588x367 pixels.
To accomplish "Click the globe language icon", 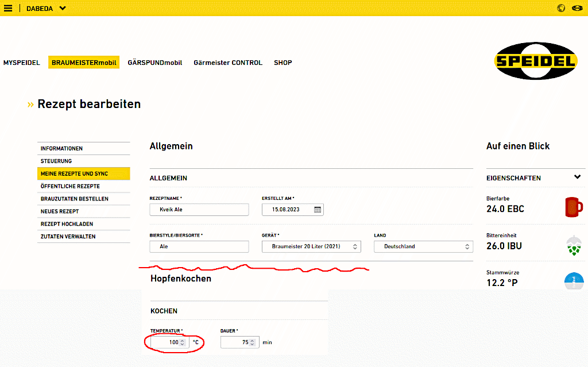I will pos(561,8).
